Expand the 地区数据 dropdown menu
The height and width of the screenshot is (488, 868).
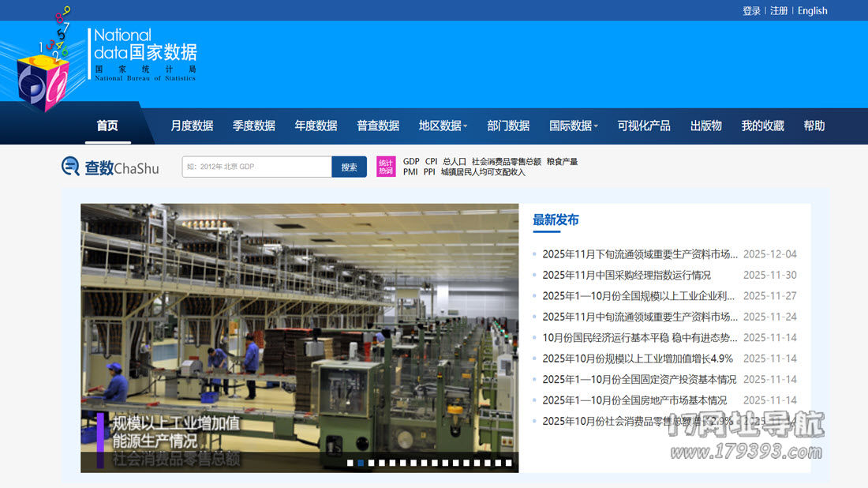(x=443, y=126)
